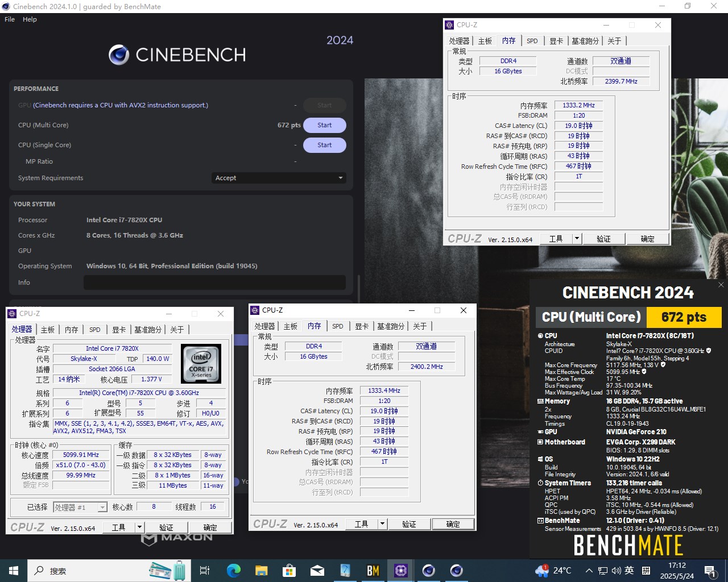Click 验证 in CPU-Z window showing 2400.2 MHz
The image size is (728, 582).
click(409, 524)
